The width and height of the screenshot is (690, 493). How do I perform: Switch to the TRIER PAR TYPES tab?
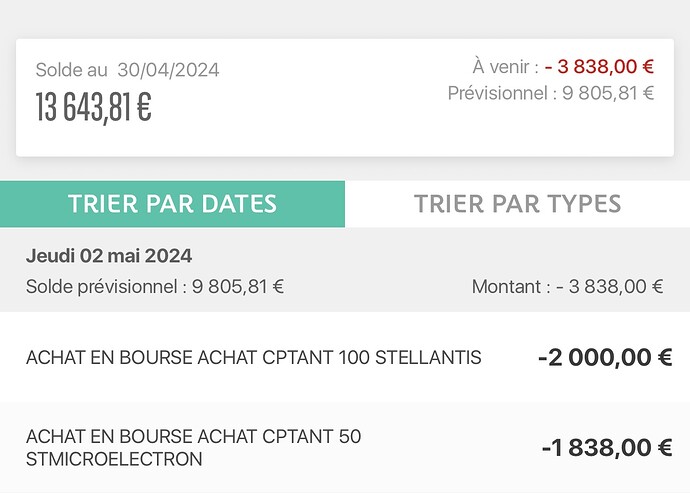[518, 204]
